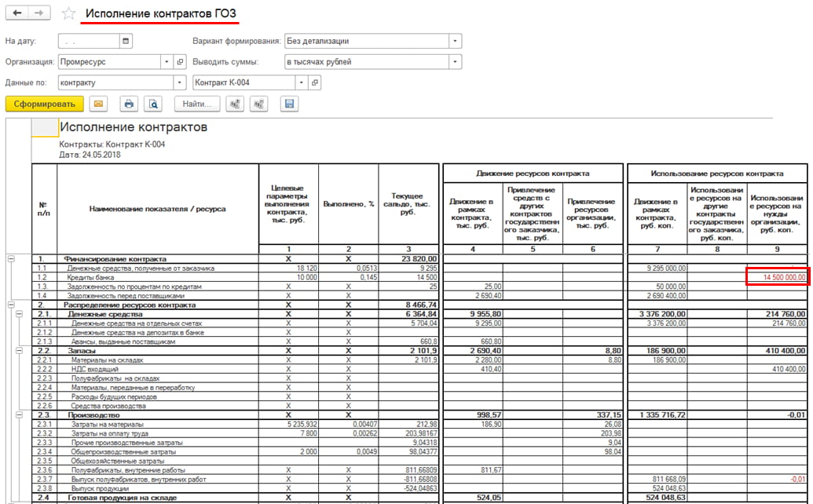Click header Использование ресурсов контракта
The height and width of the screenshot is (504, 813).
717,173
